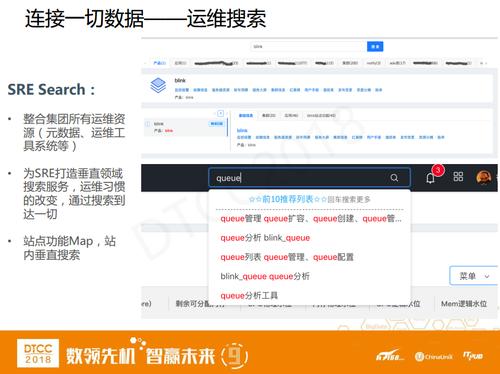Select the blink item in left result list
500x374 pixels.
(x=185, y=127)
